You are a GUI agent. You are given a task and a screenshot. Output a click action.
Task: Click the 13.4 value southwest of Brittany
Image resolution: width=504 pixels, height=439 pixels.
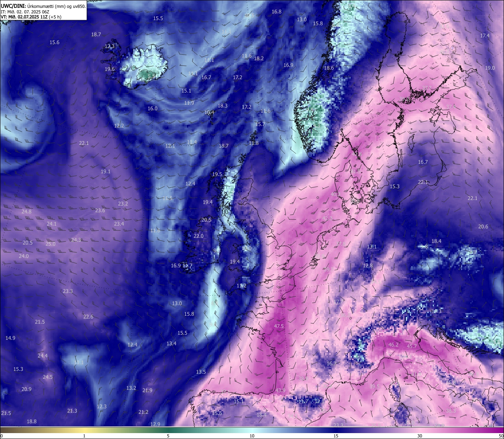[x=171, y=344]
